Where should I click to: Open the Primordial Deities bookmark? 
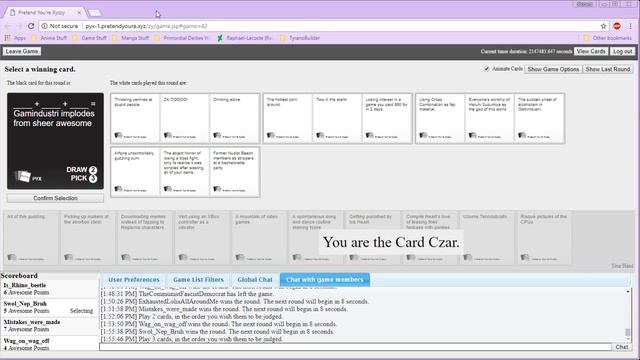click(x=182, y=38)
